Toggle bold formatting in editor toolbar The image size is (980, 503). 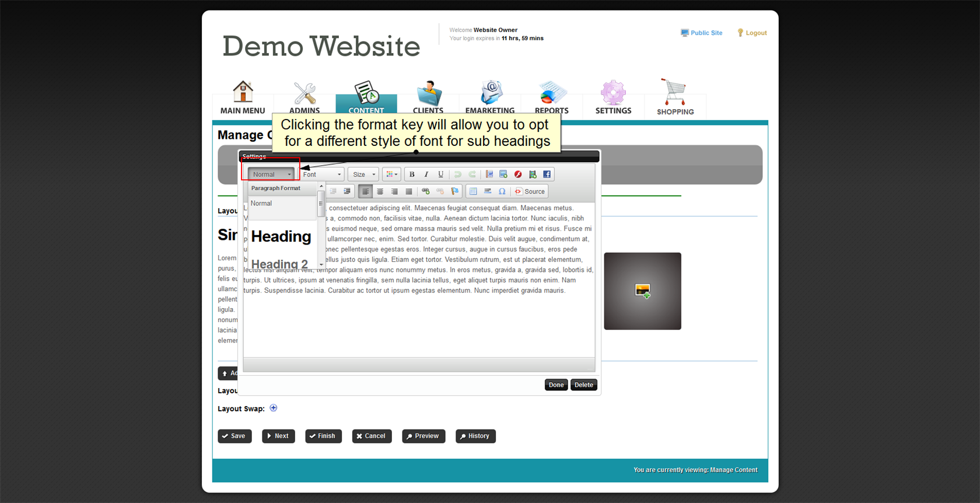pos(412,174)
